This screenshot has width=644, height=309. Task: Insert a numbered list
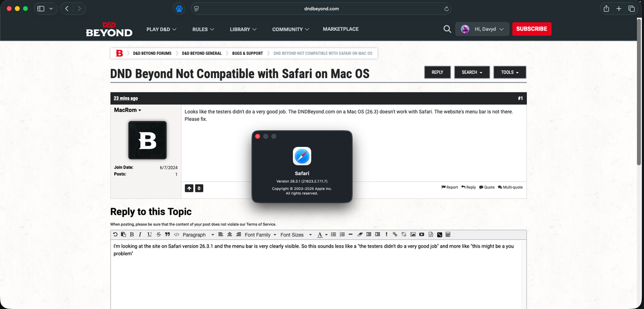pos(342,235)
